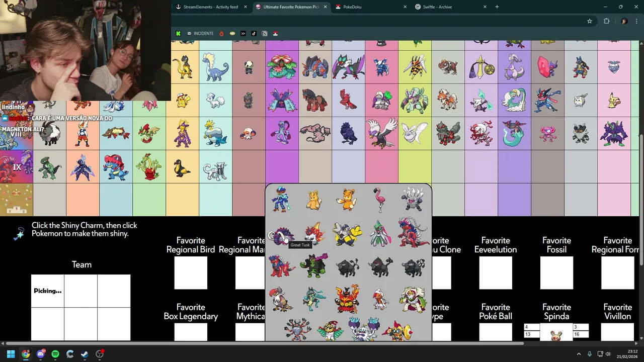Open the Pokeball bookmark icon
Image resolution: width=644 pixels, height=362 pixels.
(x=275, y=34)
